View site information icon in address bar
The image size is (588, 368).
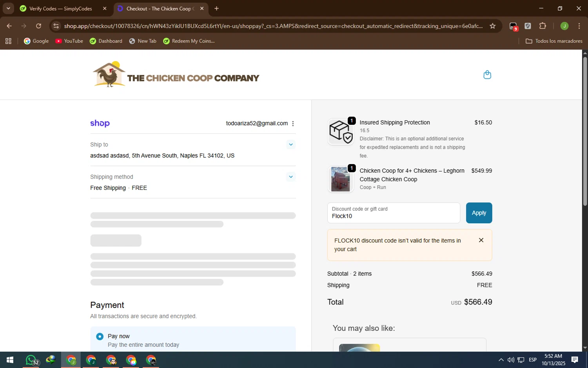tap(56, 26)
